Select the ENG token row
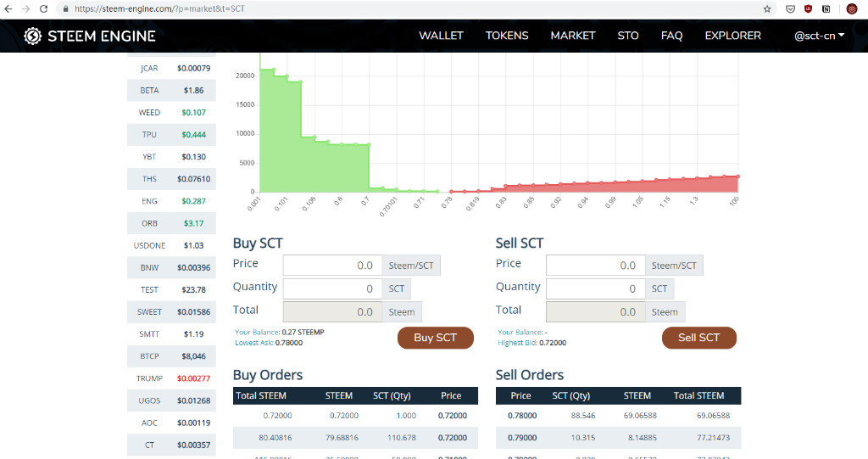868x459 pixels. pyautogui.click(x=171, y=201)
